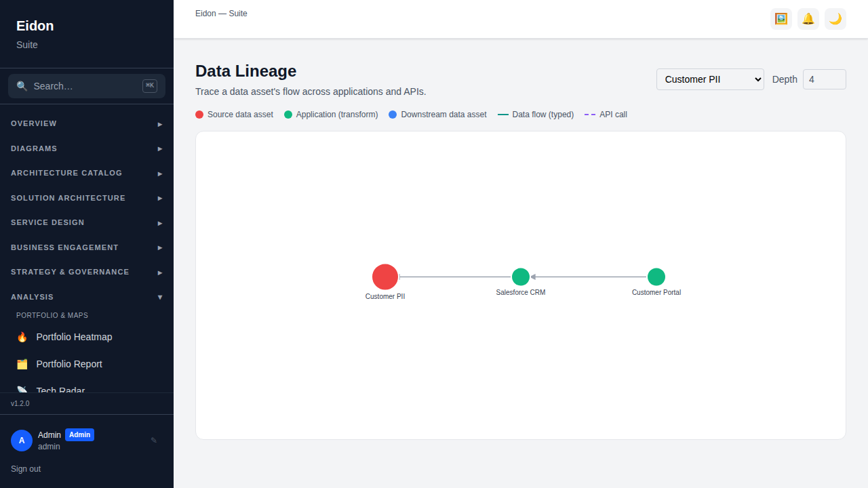Click Sign out link
Screen dimensions: 868x488
pyautogui.click(x=26, y=469)
